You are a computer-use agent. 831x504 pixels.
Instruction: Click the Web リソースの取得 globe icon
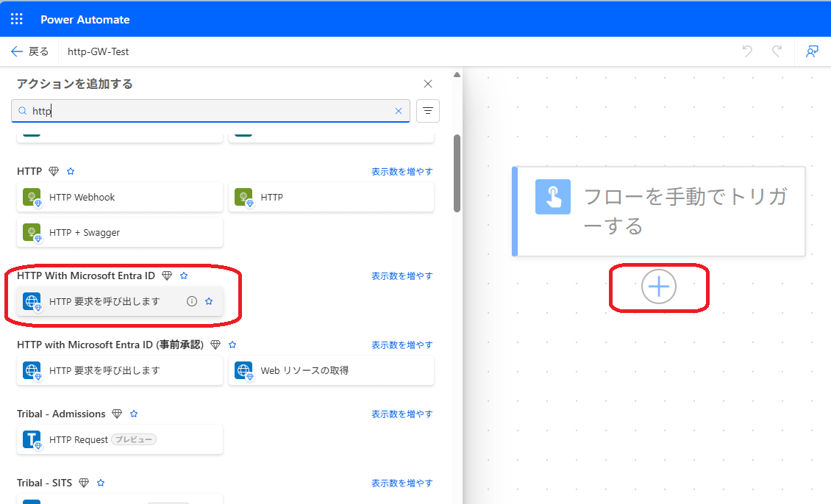(x=244, y=370)
